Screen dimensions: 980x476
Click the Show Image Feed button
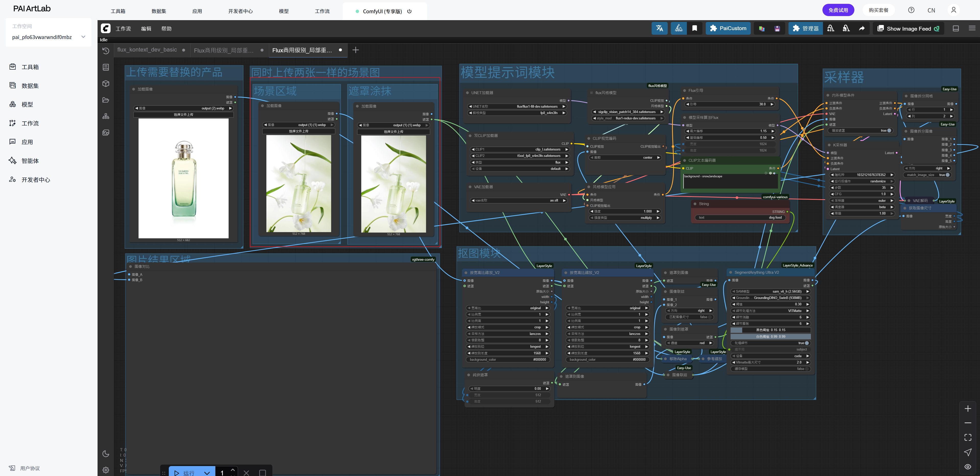tap(908, 29)
